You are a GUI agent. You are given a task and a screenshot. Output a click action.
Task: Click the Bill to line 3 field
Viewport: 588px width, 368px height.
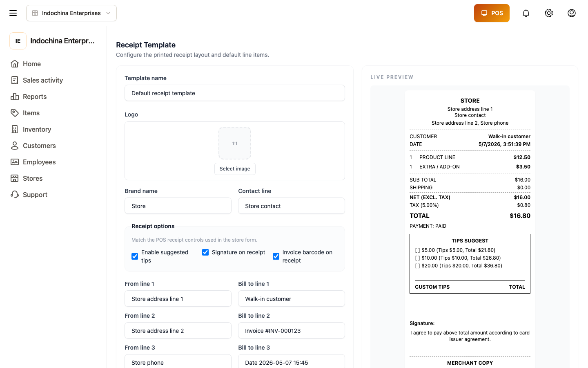[x=292, y=361]
